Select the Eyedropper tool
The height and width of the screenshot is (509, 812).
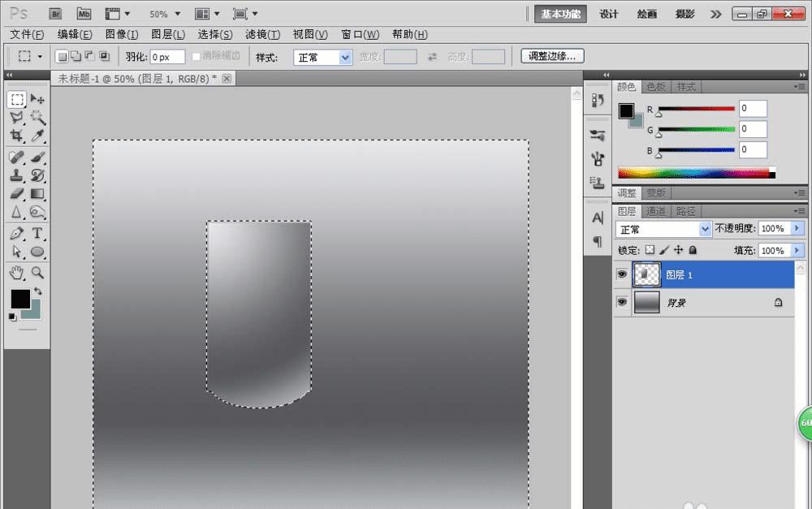(37, 136)
